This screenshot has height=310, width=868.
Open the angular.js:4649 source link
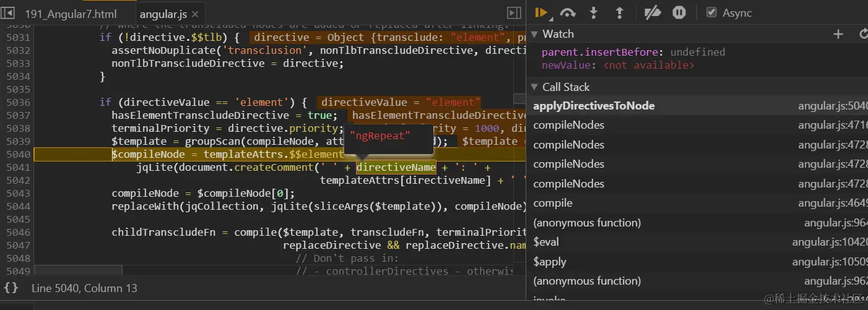833,203
